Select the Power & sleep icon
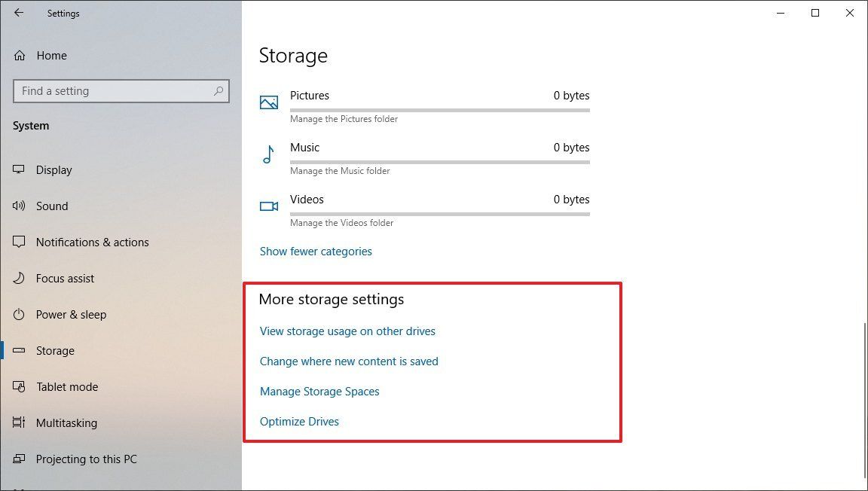The width and height of the screenshot is (868, 491). (x=19, y=314)
